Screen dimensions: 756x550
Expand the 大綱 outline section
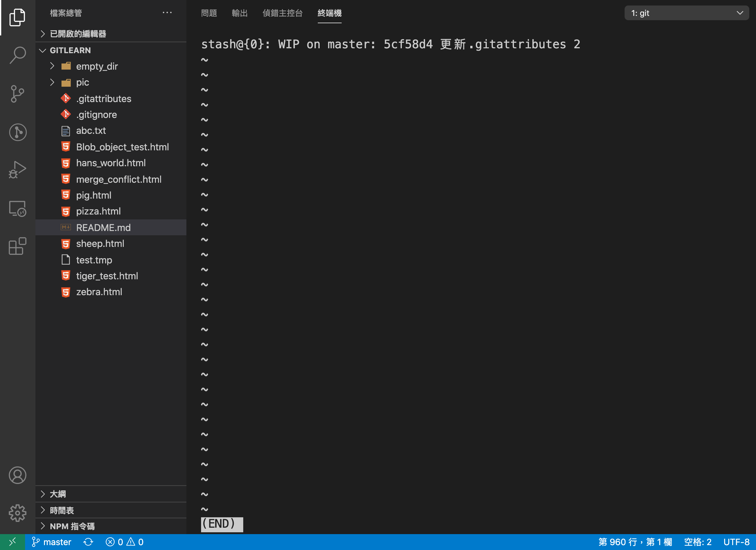click(x=111, y=494)
